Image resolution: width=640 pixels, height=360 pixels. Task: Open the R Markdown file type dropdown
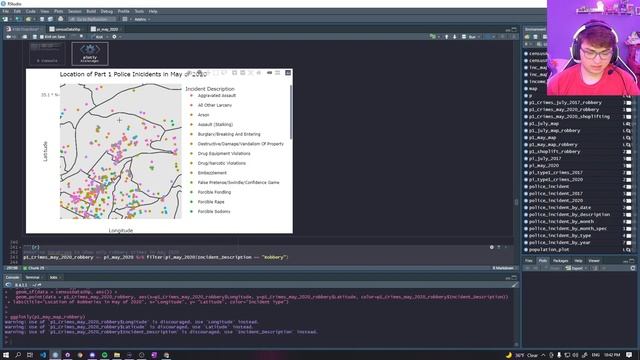pyautogui.click(x=503, y=268)
